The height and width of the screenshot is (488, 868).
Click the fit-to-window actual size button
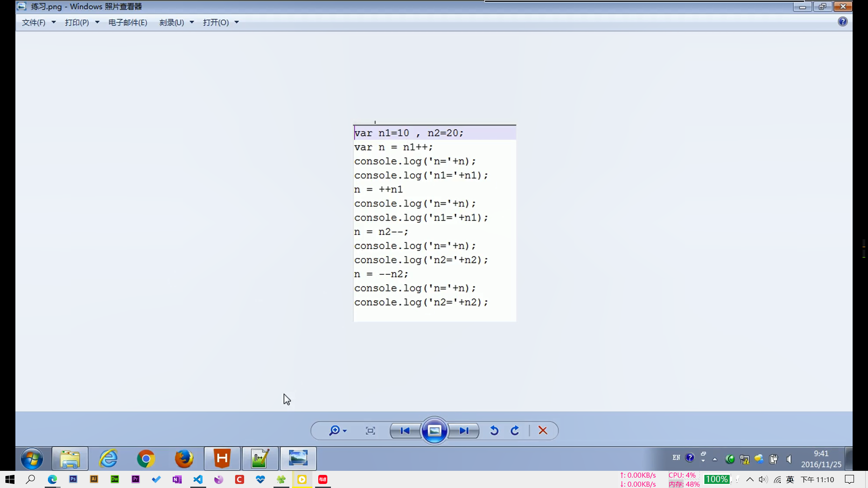pyautogui.click(x=370, y=431)
